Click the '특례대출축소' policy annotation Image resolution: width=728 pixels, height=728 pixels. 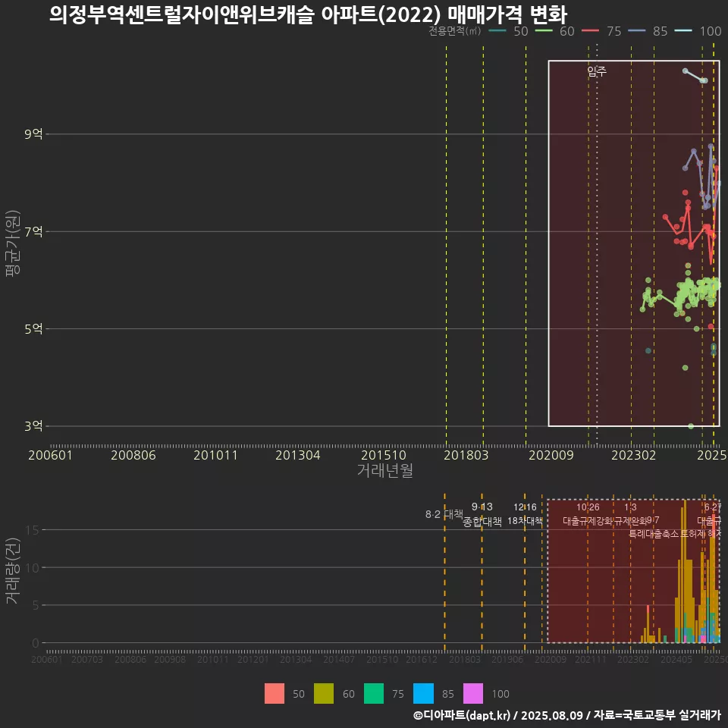click(x=653, y=534)
